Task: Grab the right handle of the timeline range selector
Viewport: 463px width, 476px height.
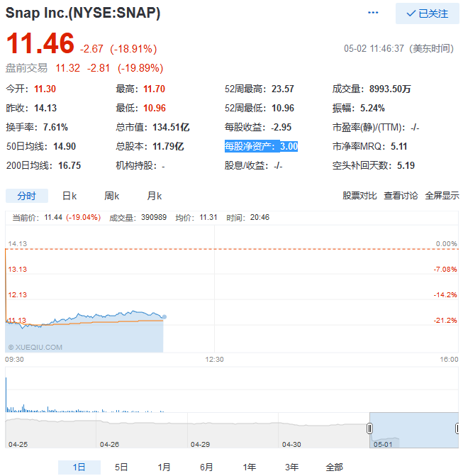Action: click(x=457, y=428)
